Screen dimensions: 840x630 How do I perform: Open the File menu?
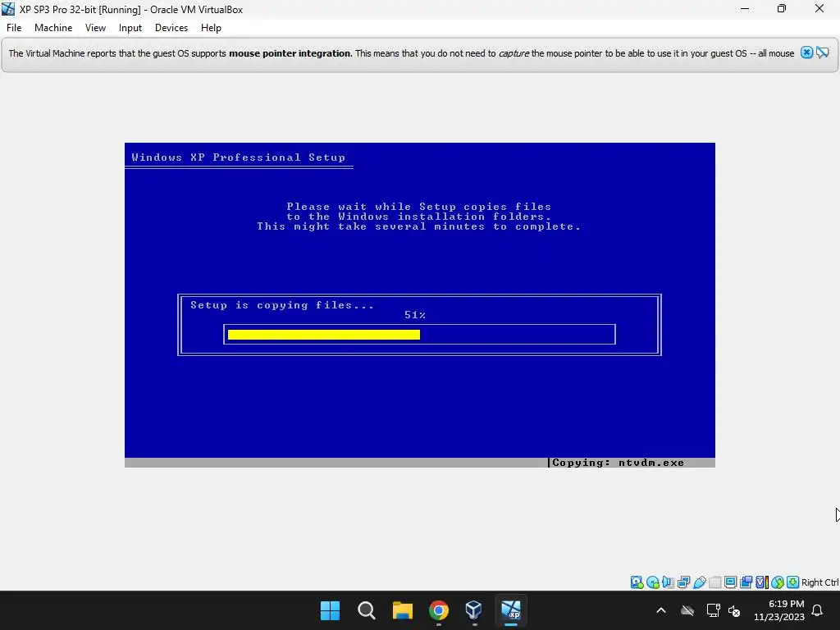click(x=14, y=28)
